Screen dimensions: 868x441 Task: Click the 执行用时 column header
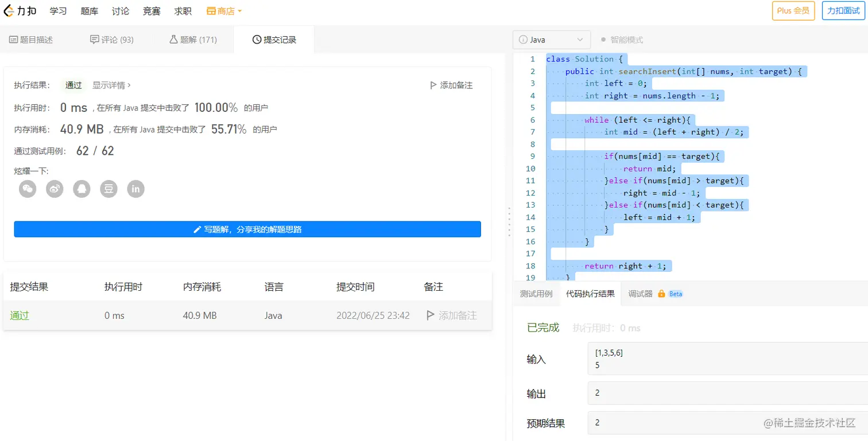tap(123, 287)
